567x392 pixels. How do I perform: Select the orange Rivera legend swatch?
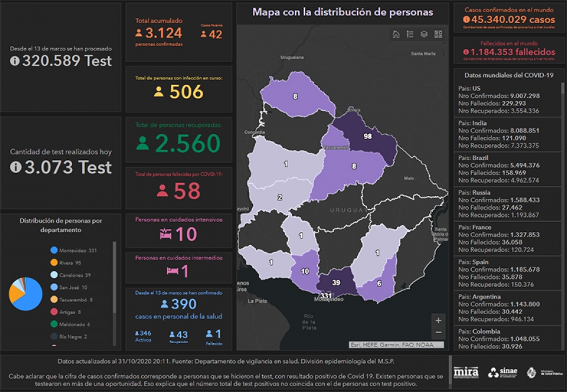54,262
